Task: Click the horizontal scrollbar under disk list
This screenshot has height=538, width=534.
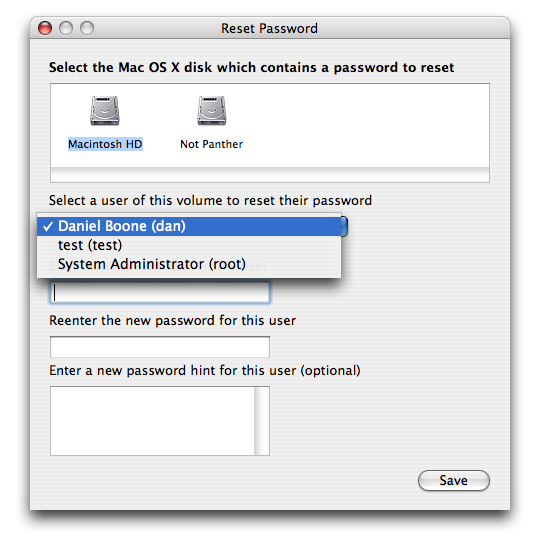Action: [270, 175]
